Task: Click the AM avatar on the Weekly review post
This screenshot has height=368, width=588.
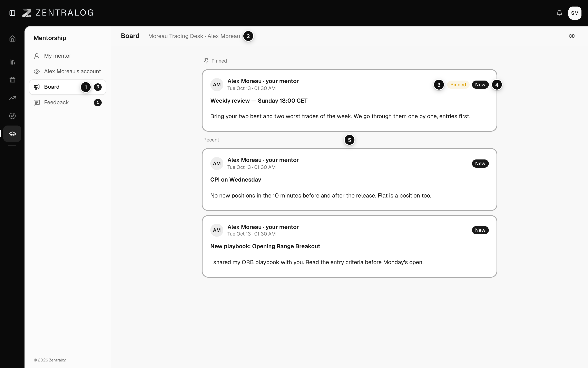Action: click(217, 85)
